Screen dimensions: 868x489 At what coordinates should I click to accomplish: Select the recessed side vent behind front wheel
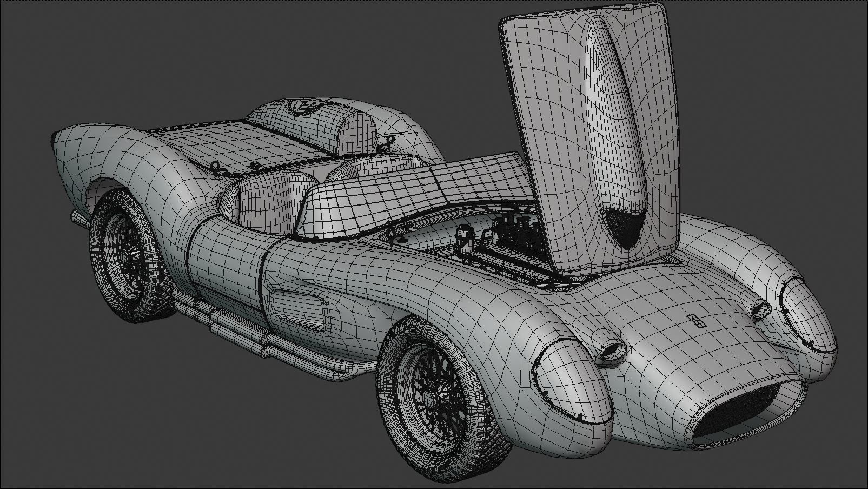click(x=300, y=309)
